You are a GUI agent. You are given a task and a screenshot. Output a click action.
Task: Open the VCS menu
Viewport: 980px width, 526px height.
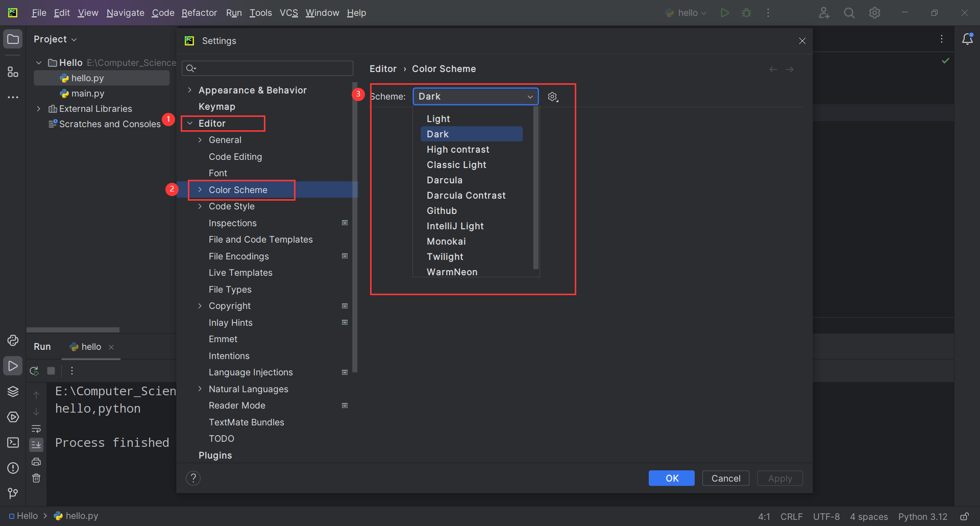click(289, 13)
